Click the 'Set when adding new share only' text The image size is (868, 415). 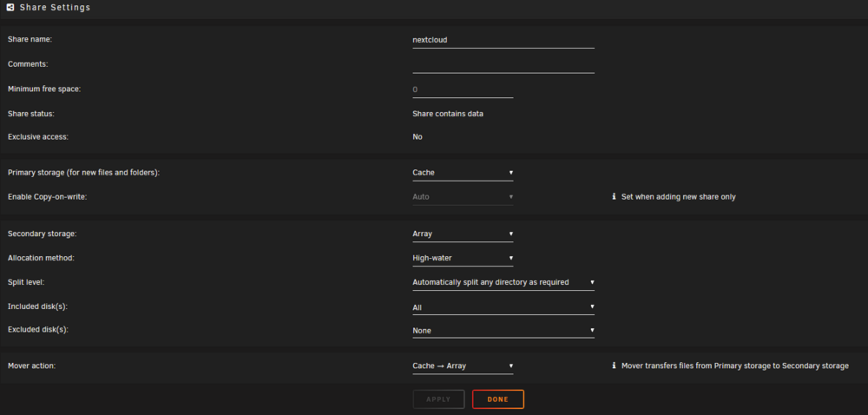[x=679, y=197]
